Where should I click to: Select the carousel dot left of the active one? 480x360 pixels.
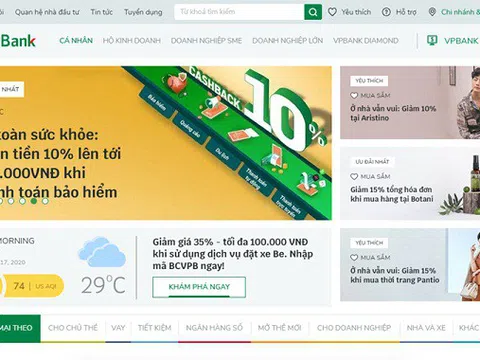pyautogui.click(x=22, y=201)
